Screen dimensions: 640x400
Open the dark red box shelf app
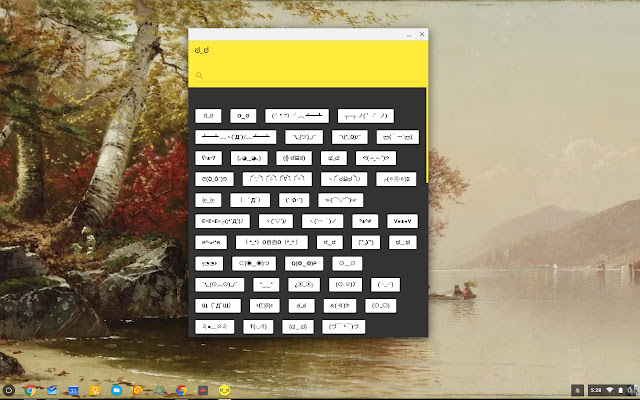tap(203, 391)
